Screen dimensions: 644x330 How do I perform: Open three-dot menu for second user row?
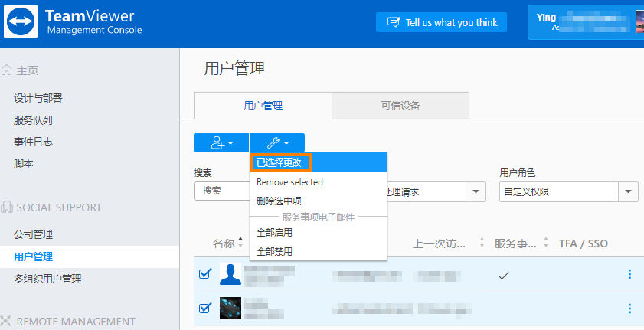coord(629,309)
